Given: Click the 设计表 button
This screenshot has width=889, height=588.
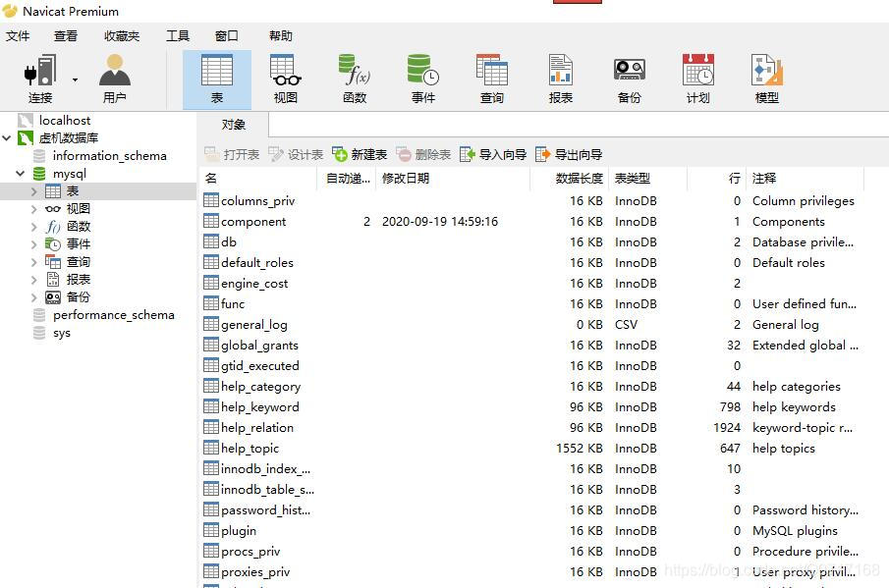Looking at the screenshot, I should [x=296, y=154].
